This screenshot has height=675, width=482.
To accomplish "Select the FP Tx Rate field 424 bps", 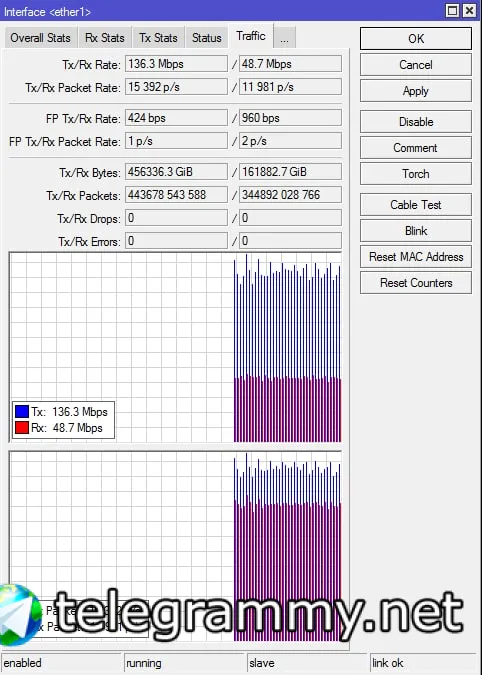I will tap(176, 118).
